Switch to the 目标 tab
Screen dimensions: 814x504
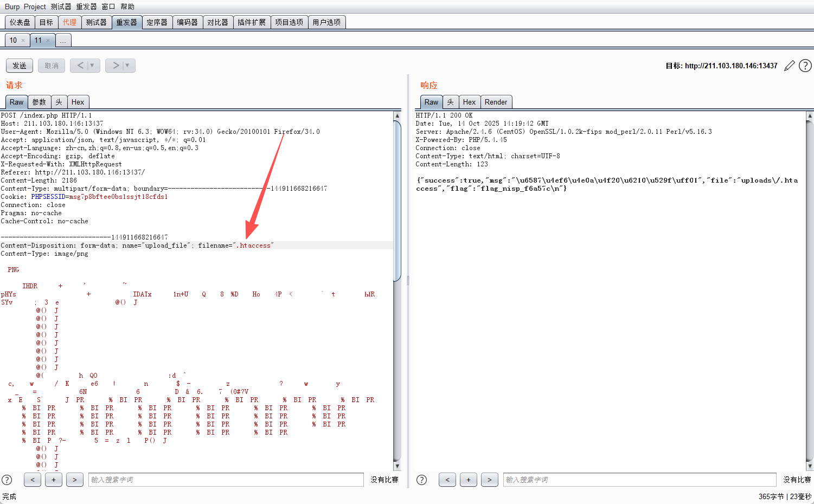(x=46, y=22)
